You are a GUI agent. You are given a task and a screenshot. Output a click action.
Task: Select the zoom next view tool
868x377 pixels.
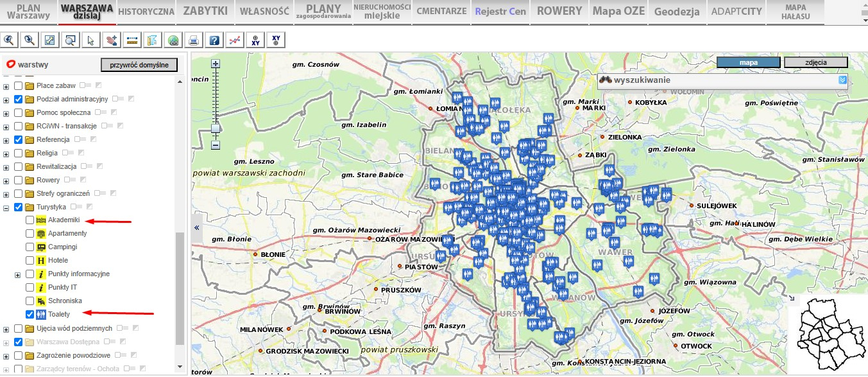[30, 40]
